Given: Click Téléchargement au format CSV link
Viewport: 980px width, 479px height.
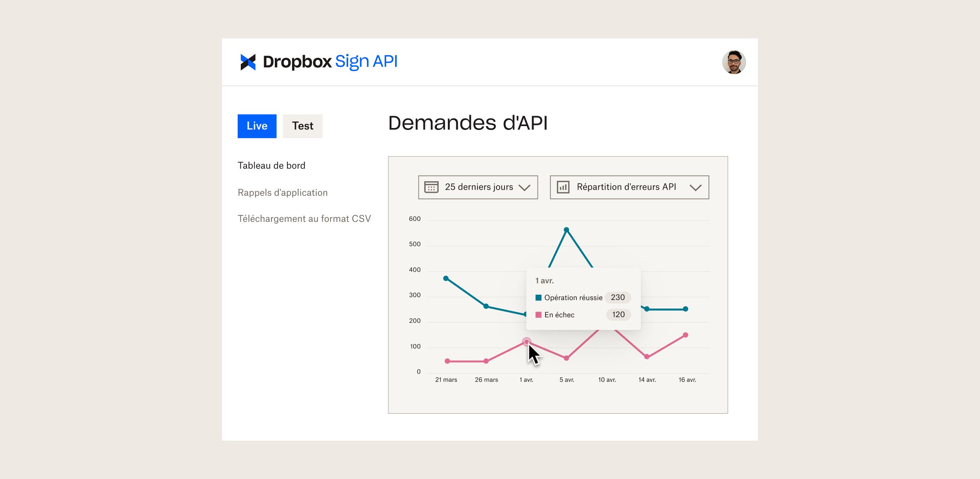Looking at the screenshot, I should pos(304,218).
